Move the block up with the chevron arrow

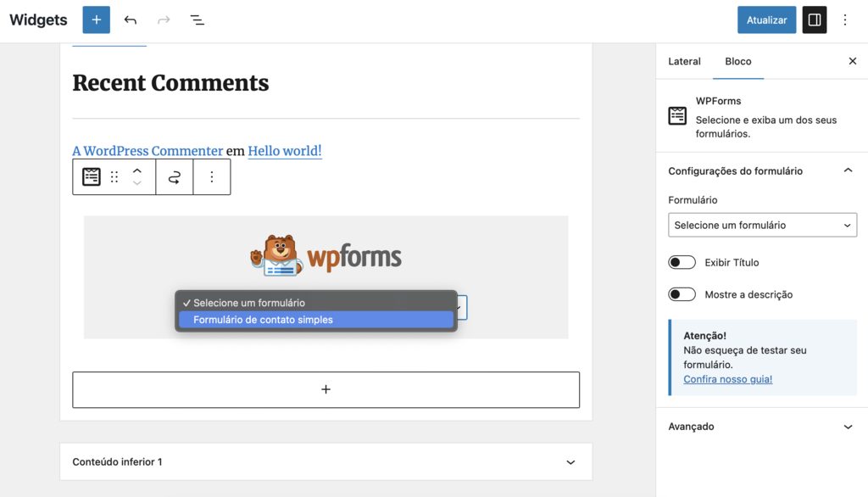pos(137,170)
